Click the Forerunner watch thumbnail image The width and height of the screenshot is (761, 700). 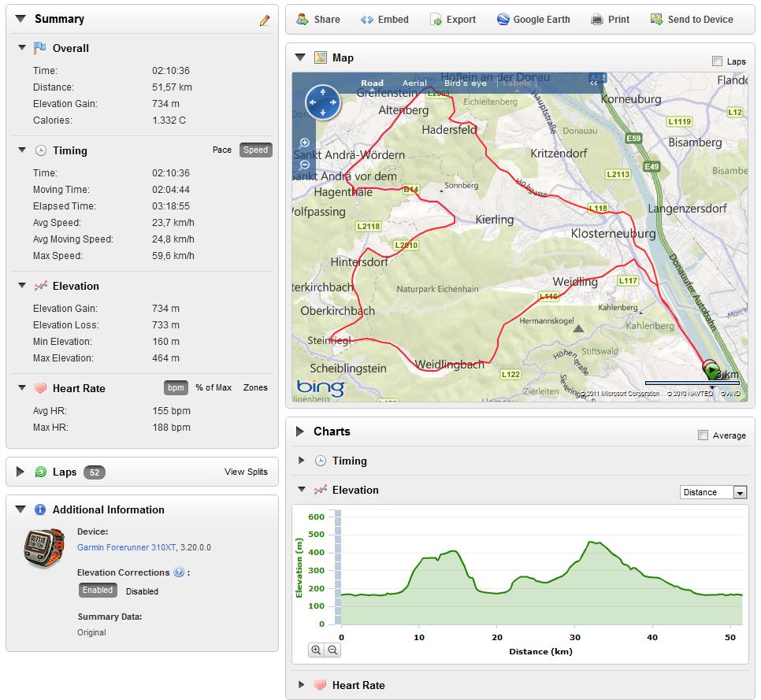44,546
